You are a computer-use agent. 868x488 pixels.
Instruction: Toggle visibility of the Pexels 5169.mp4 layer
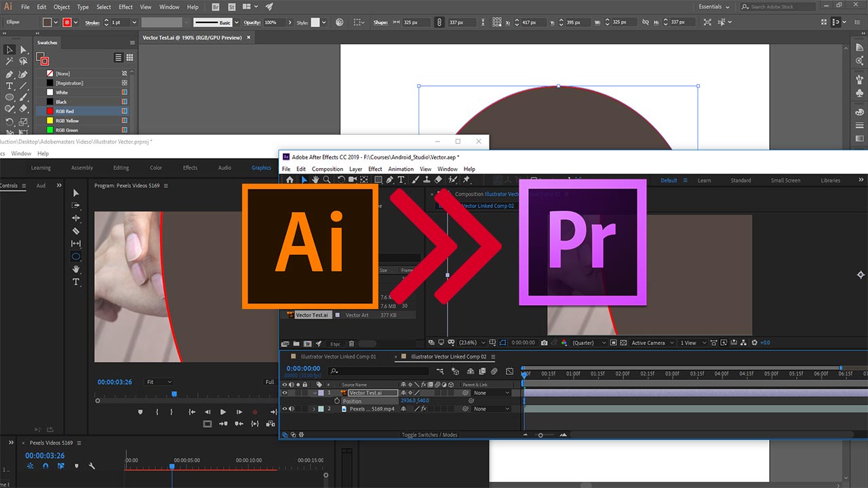(284, 409)
